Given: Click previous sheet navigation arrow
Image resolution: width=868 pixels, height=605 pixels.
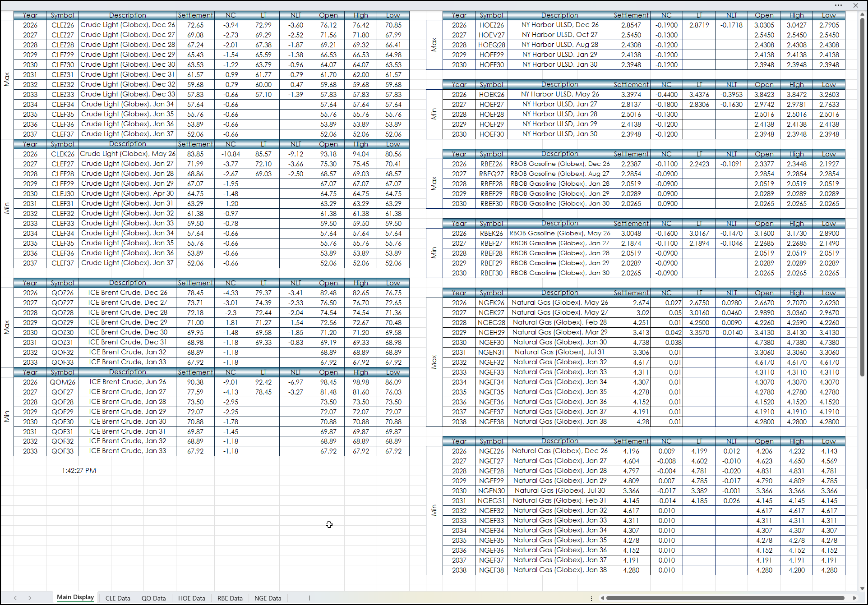Looking at the screenshot, I should click(x=15, y=598).
